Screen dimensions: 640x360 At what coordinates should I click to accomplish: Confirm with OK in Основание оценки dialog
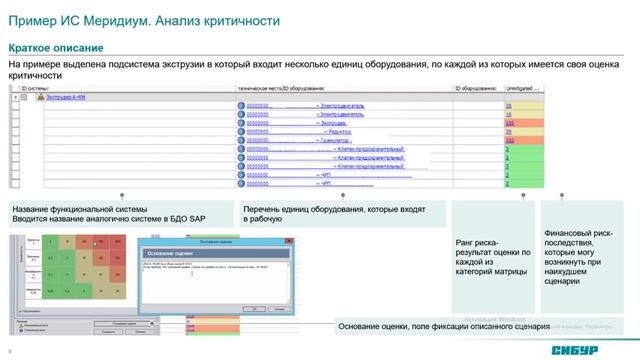pyautogui.click(x=254, y=309)
